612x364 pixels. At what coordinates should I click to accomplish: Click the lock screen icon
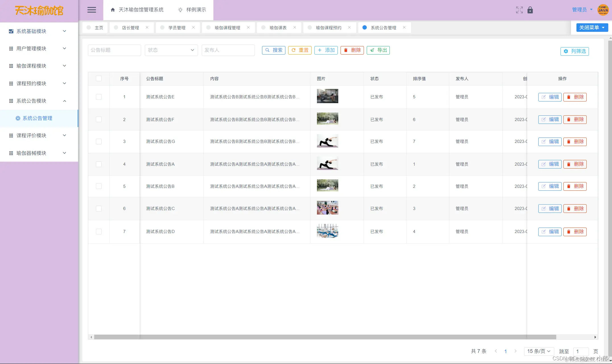530,10
